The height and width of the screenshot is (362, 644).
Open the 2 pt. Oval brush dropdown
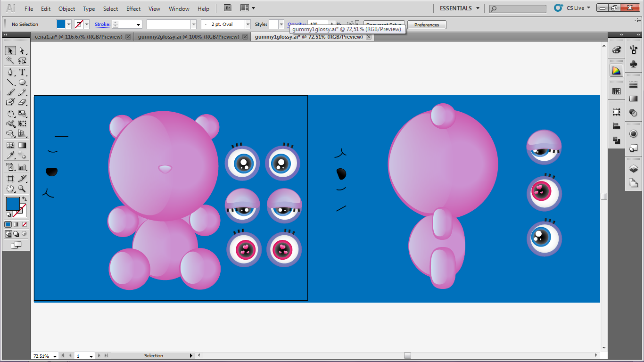(x=248, y=25)
